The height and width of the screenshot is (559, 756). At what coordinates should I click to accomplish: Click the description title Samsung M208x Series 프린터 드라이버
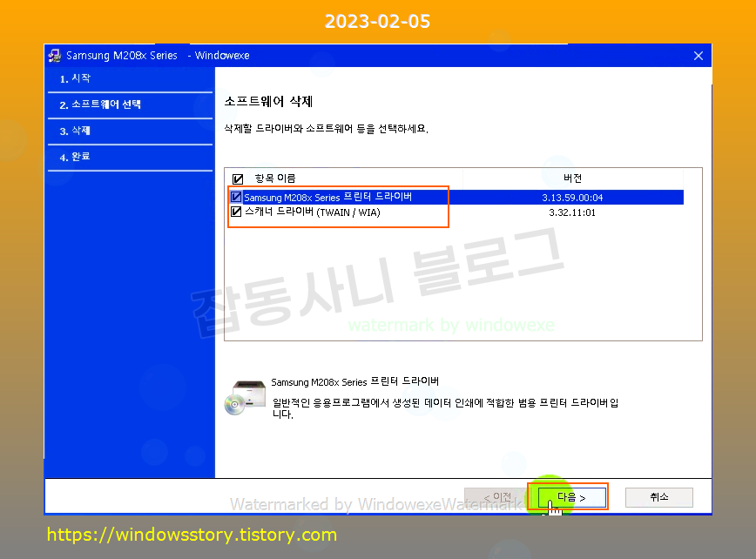tap(354, 381)
